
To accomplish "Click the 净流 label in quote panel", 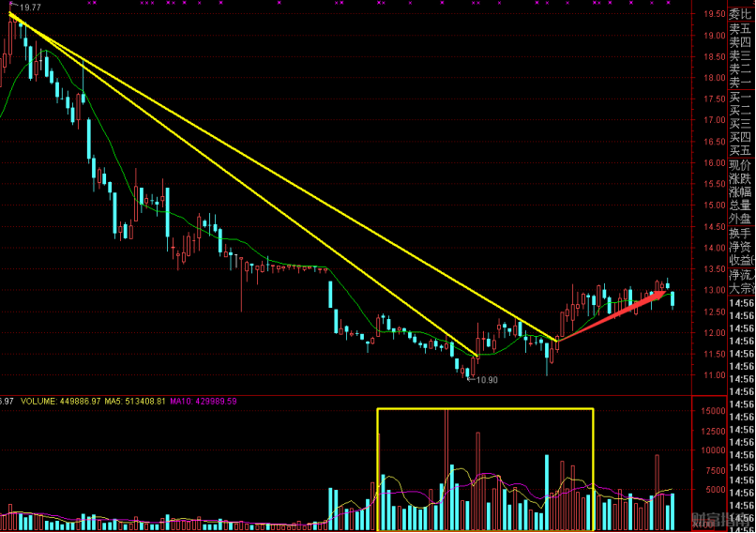I will [740, 276].
